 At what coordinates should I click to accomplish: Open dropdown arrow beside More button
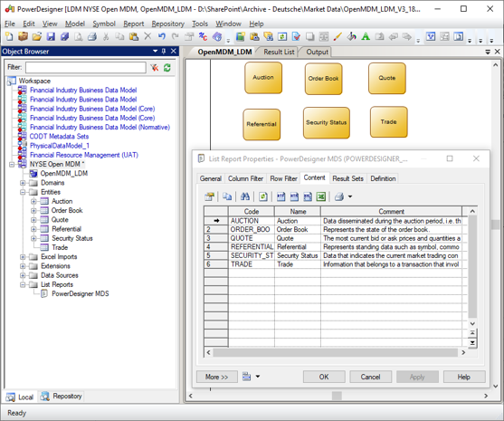(258, 377)
